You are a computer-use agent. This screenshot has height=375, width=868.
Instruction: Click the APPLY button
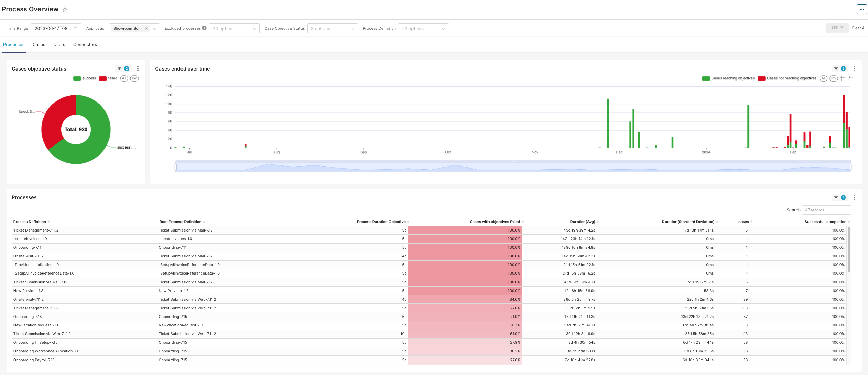pos(837,28)
